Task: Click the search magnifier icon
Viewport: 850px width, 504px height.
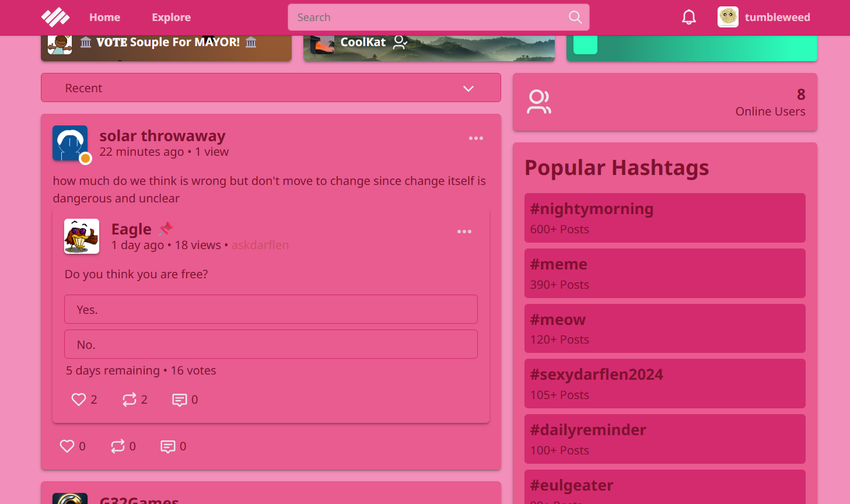Action: click(x=575, y=17)
